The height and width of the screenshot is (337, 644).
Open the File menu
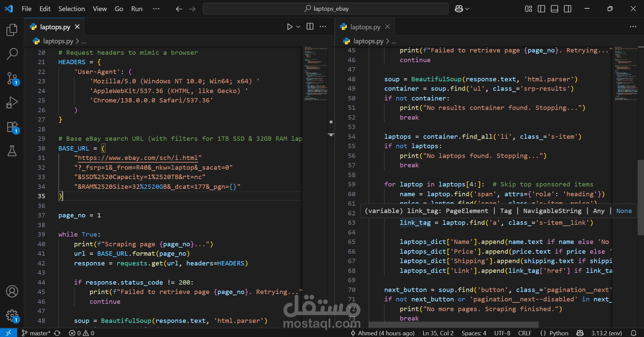(x=27, y=9)
